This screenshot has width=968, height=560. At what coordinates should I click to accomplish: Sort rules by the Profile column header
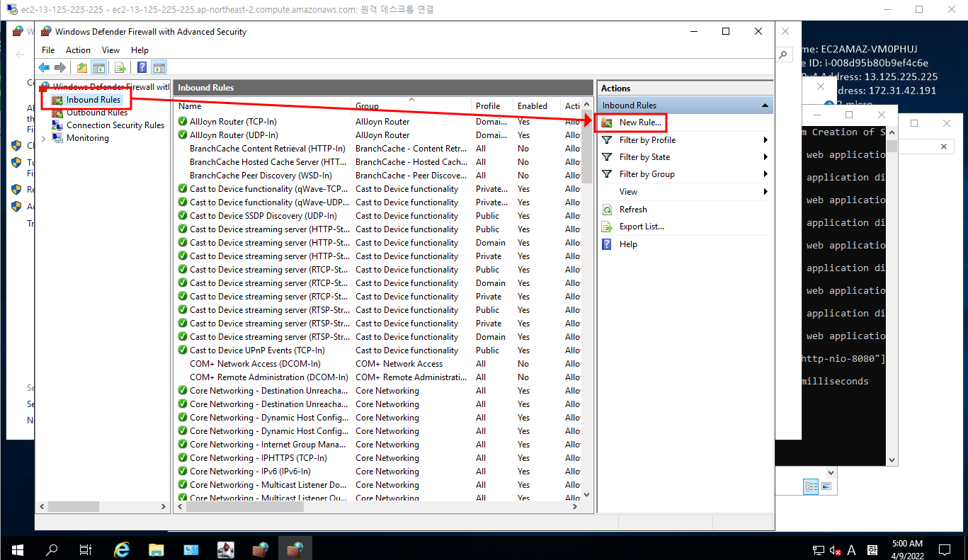click(493, 106)
